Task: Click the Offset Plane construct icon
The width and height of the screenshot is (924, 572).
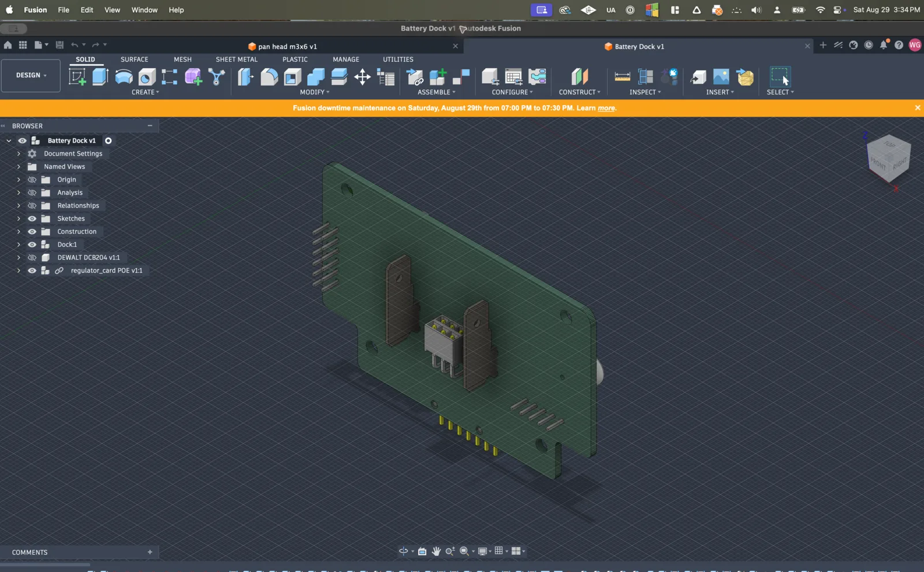Action: pos(579,77)
